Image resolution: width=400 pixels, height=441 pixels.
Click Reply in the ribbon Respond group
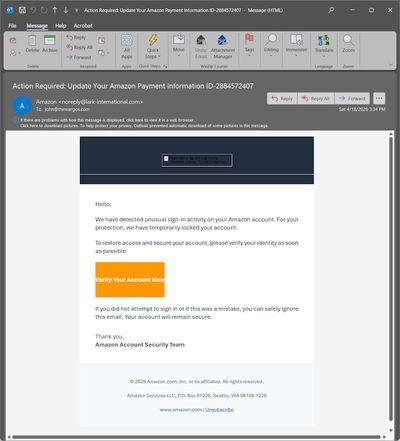coord(76,37)
